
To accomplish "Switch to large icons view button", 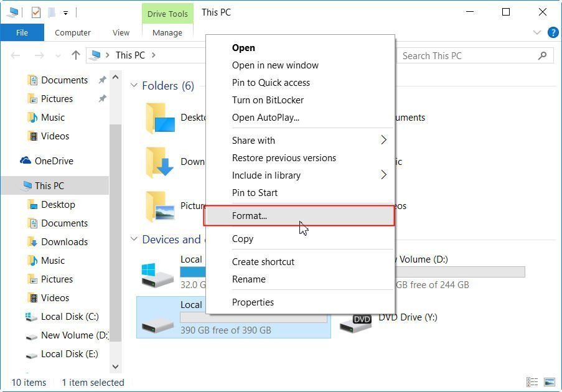I will [550, 382].
